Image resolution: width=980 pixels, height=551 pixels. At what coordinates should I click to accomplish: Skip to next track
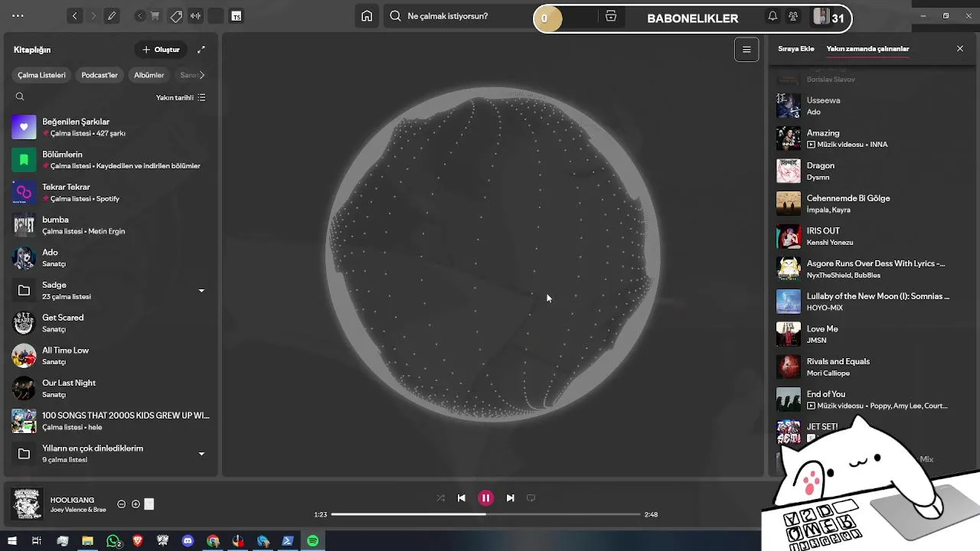[x=510, y=498]
